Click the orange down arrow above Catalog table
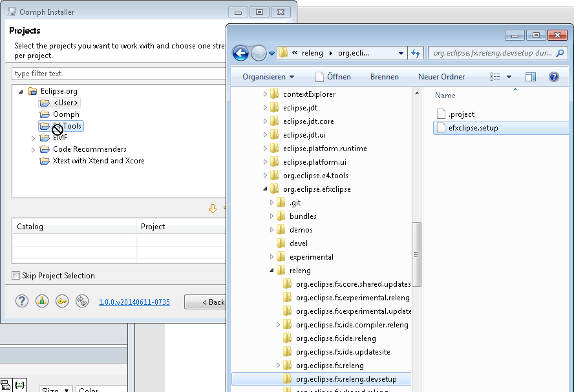The height and width of the screenshot is (392, 574). coord(212,209)
